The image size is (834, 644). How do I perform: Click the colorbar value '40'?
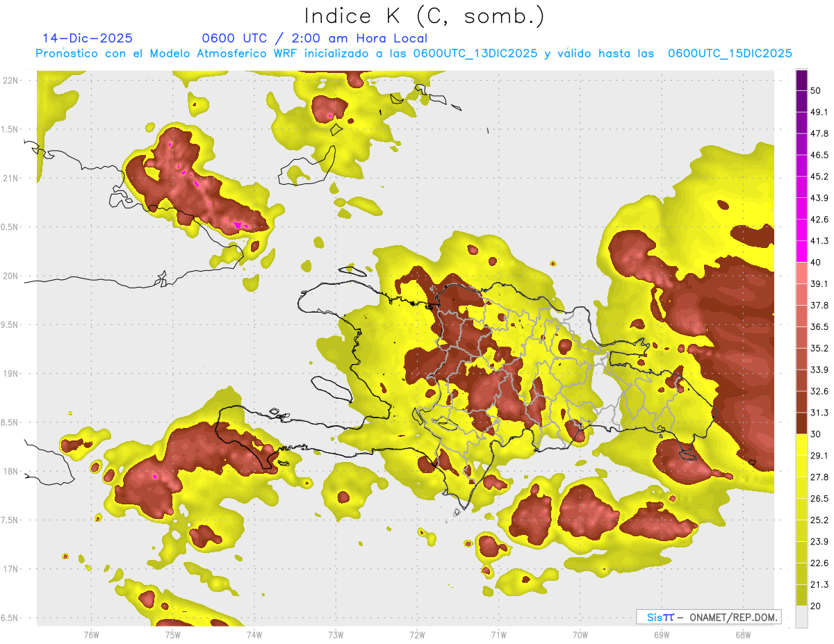tap(816, 262)
